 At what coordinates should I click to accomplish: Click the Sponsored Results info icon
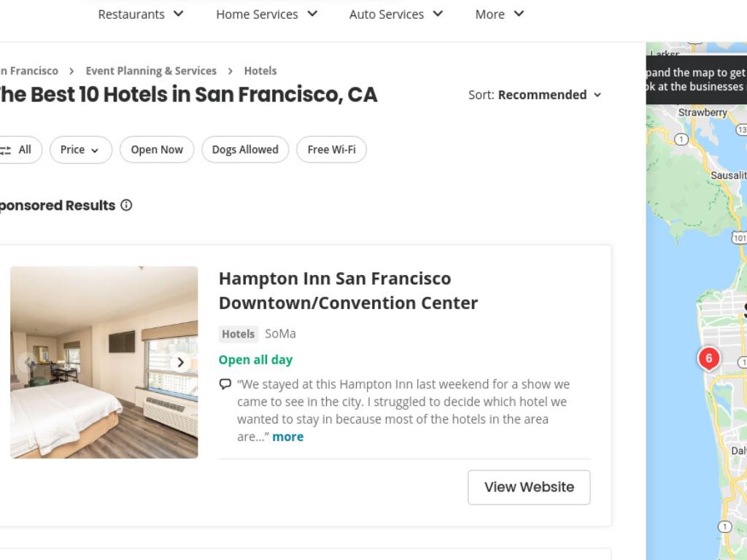[x=126, y=205]
